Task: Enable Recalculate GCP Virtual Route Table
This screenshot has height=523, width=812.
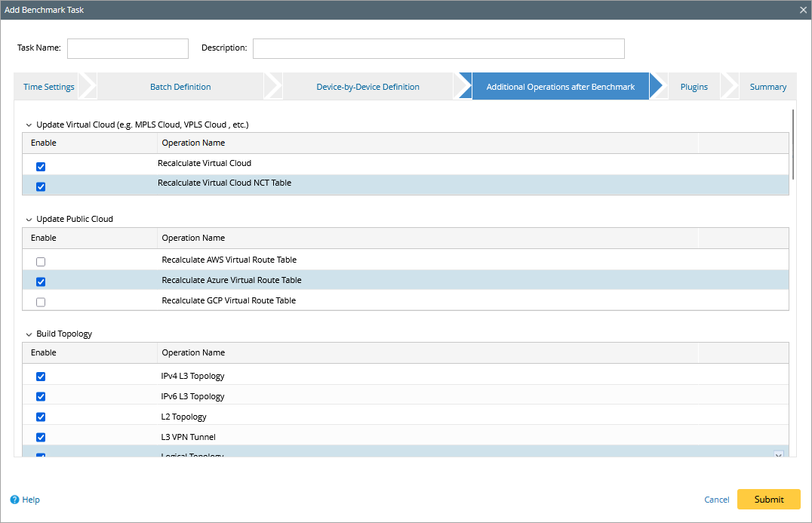Action: 41,302
